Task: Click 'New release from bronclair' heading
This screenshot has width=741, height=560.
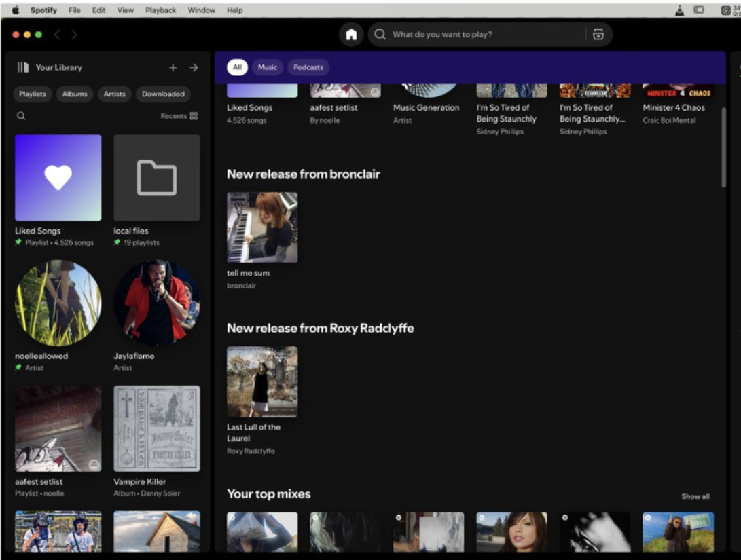Action: point(304,174)
